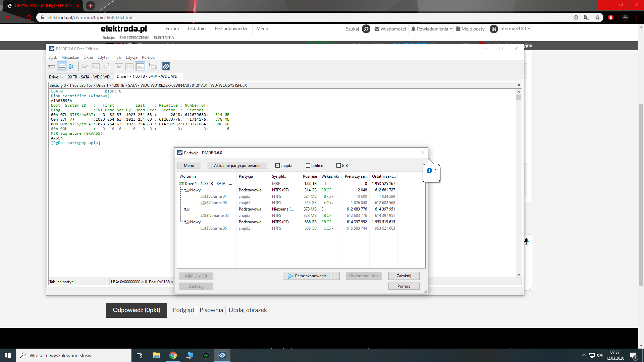Enable the tablice checkbox
This screenshot has width=644, height=362.
[308, 166]
